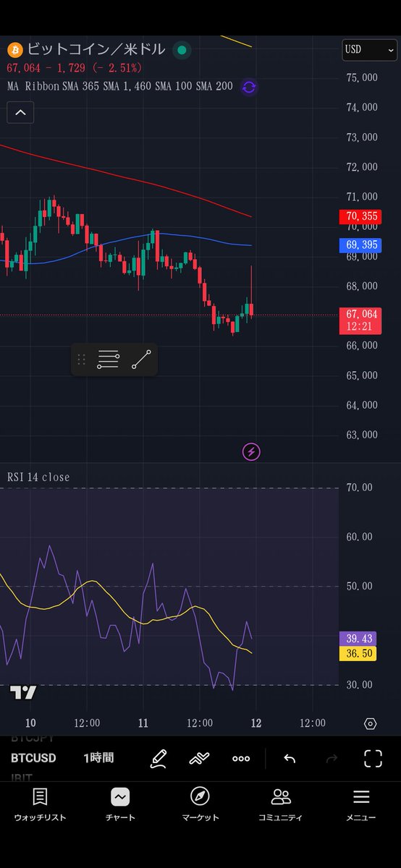Click the 75,000 price axis label
The width and height of the screenshot is (401, 868).
(x=362, y=77)
